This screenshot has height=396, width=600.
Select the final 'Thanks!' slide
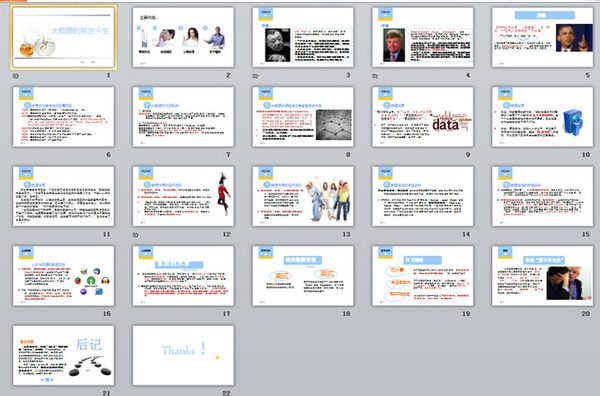(x=183, y=355)
